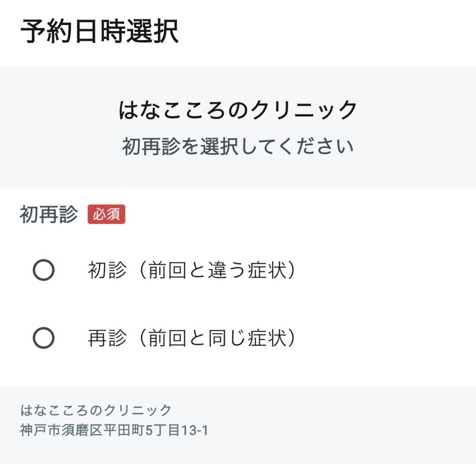Select the 再診 radio button circle
Screen dimensions: 476x464
[x=44, y=338]
